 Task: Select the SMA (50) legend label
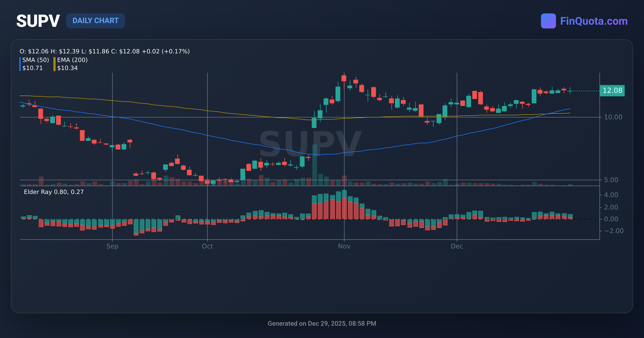pos(36,60)
